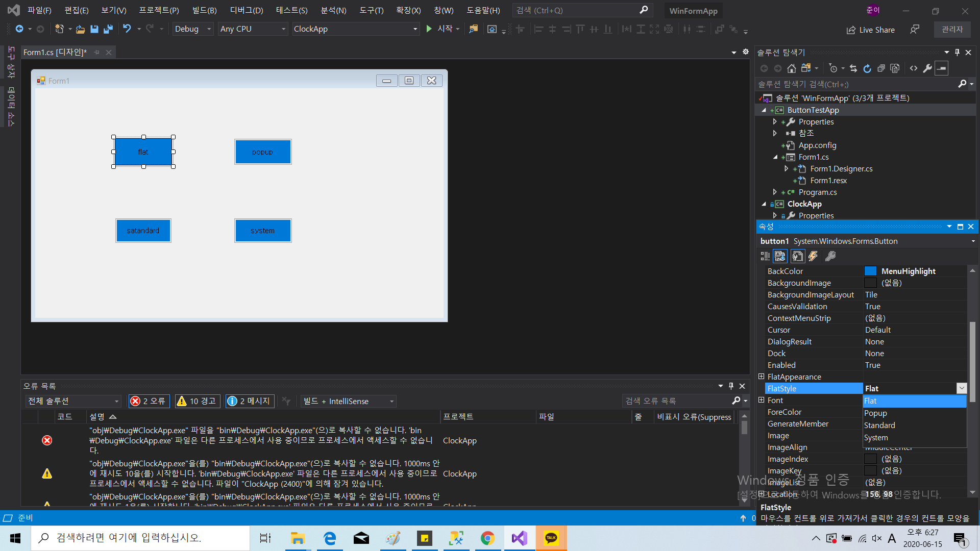Viewport: 980px width, 551px height.
Task: Expand the FlatAppearance property group
Action: pyautogui.click(x=762, y=377)
